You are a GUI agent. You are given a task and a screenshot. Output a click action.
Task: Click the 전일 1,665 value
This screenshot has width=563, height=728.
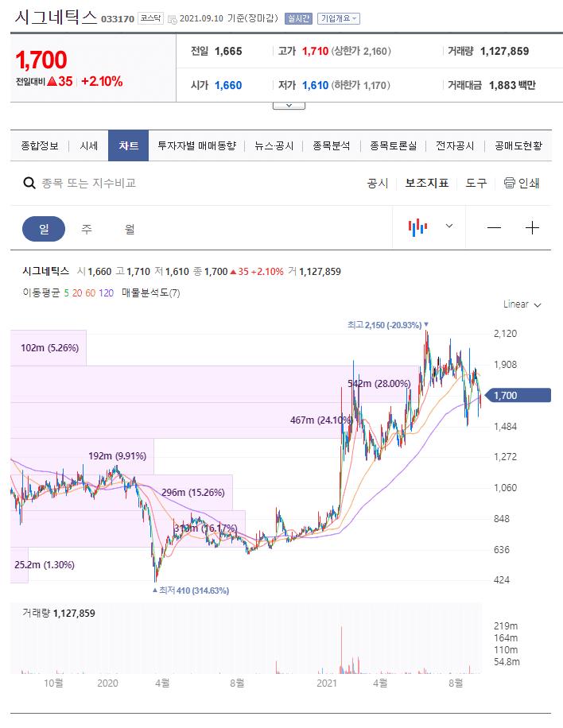pos(228,51)
